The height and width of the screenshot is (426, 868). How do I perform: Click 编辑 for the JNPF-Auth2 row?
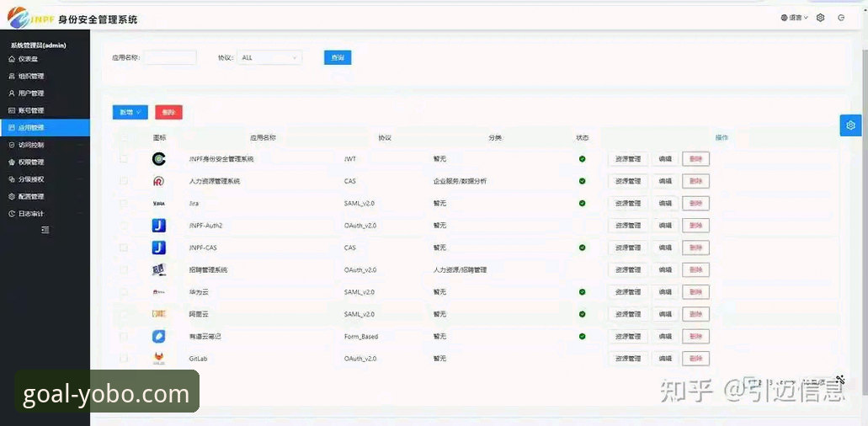click(665, 225)
